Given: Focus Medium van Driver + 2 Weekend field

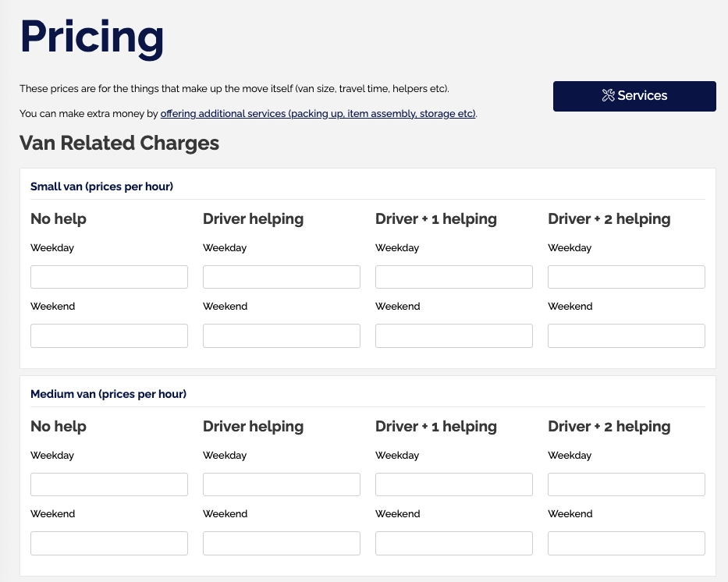Looking at the screenshot, I should [627, 543].
